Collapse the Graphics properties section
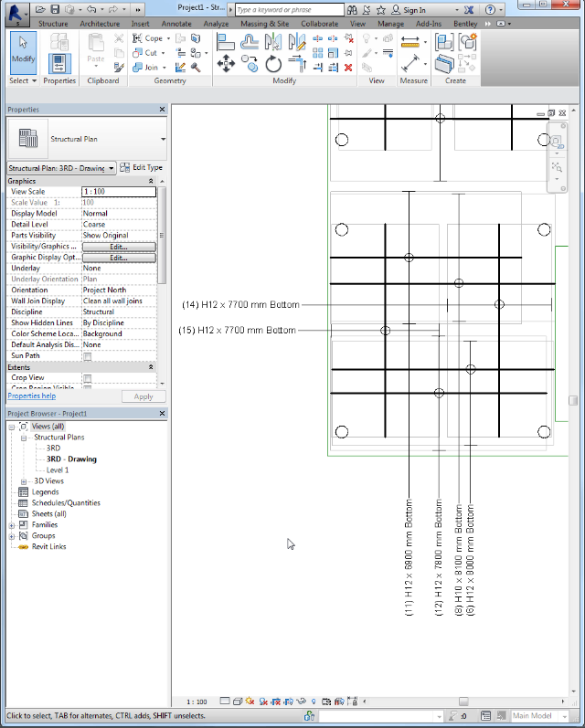Screen dimensions: 585x728 click(151, 181)
